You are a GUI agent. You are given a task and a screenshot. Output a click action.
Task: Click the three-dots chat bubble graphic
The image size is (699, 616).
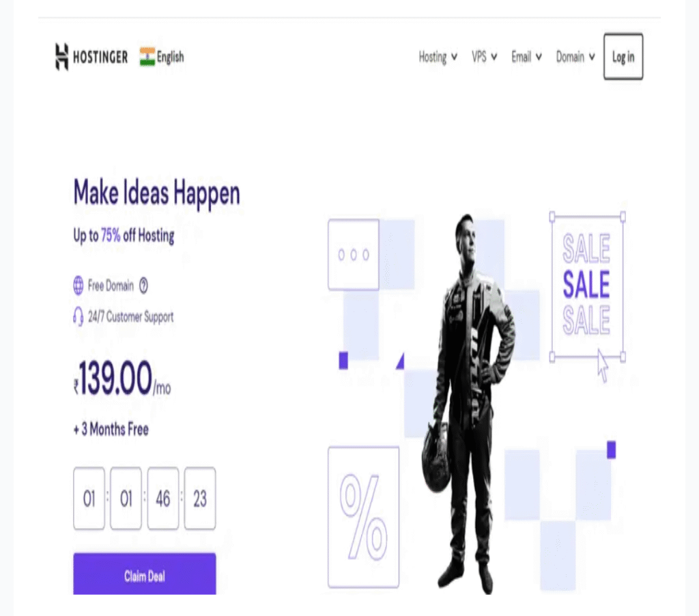(x=354, y=255)
